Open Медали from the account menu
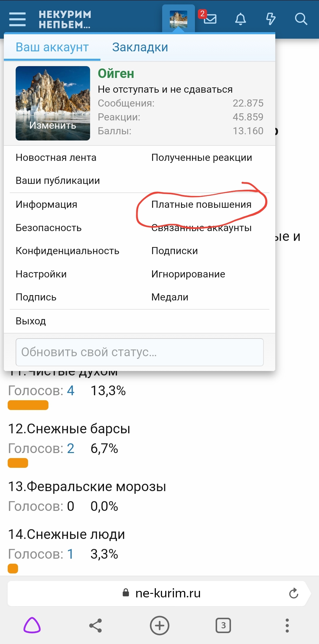Screen dimensions: 319x644 pyautogui.click(x=170, y=297)
